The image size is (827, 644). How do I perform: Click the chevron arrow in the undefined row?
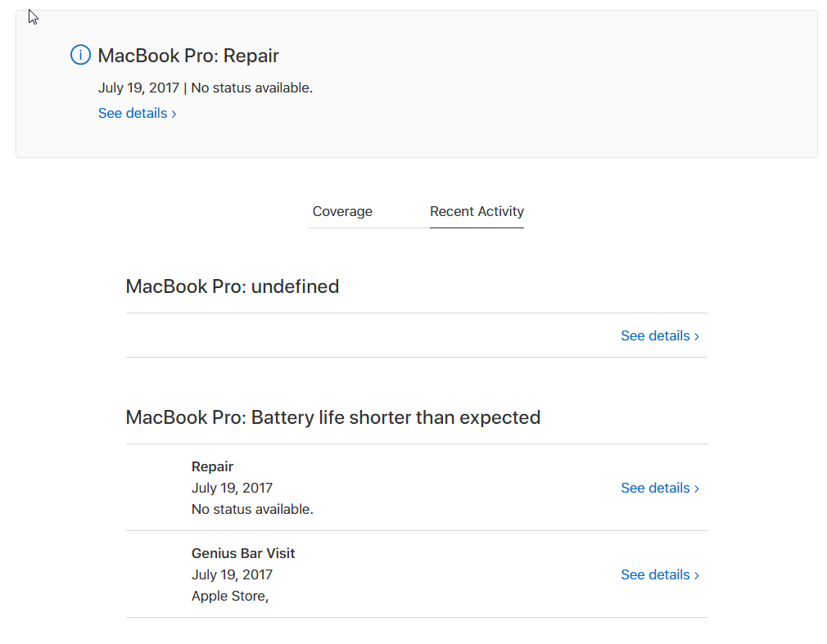[x=696, y=337]
